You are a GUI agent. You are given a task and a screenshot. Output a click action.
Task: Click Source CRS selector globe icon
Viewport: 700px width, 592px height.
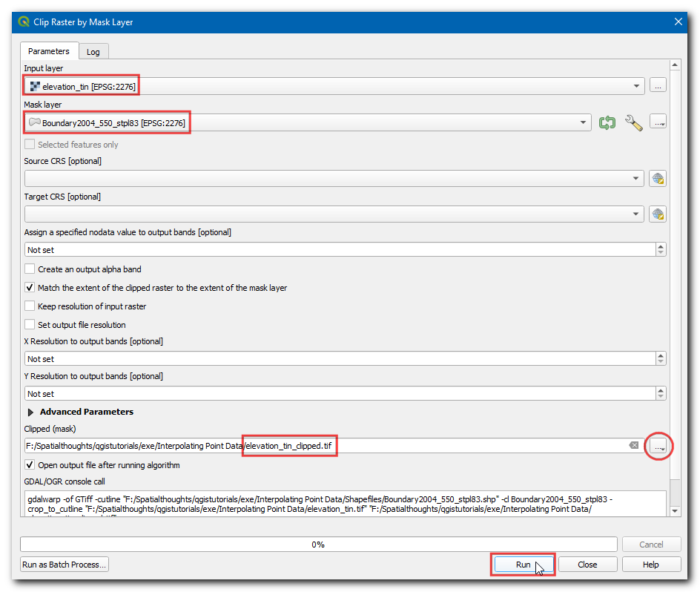point(657,179)
